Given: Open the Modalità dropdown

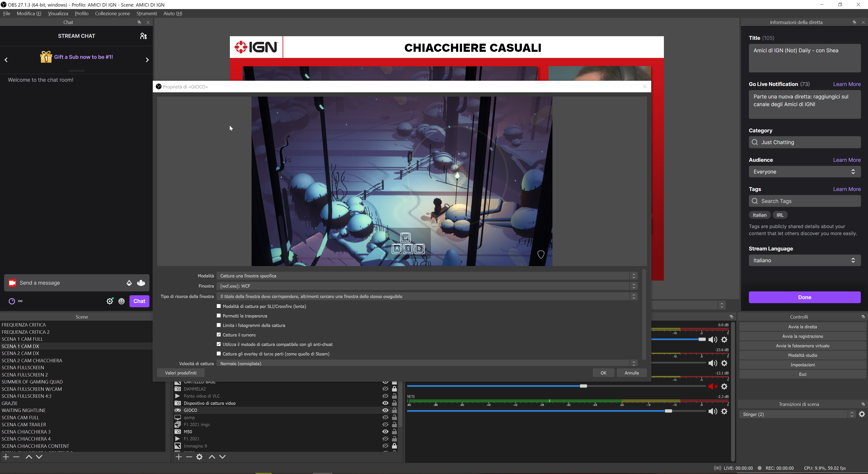Looking at the screenshot, I should (427, 276).
